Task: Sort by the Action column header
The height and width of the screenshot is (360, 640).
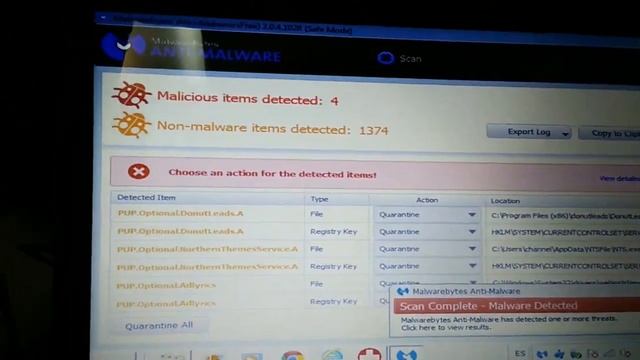Action: coord(427,200)
